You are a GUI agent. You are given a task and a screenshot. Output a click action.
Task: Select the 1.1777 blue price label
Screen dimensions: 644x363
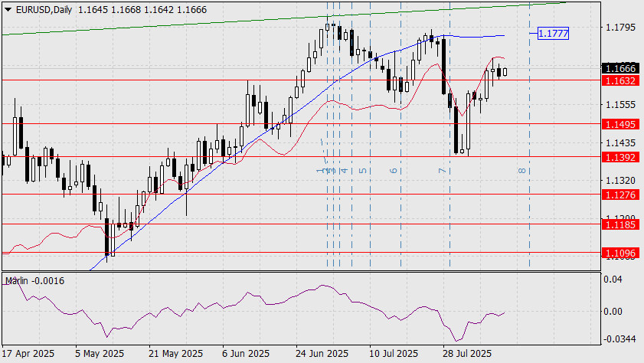click(x=553, y=33)
